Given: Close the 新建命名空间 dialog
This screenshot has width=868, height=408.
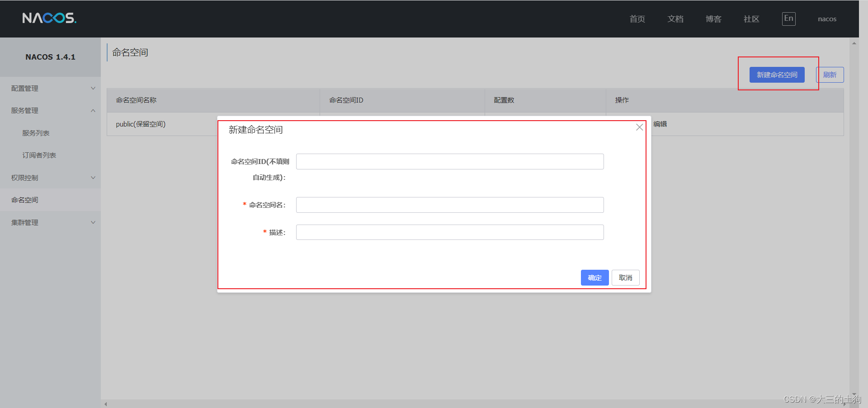Looking at the screenshot, I should pyautogui.click(x=639, y=127).
